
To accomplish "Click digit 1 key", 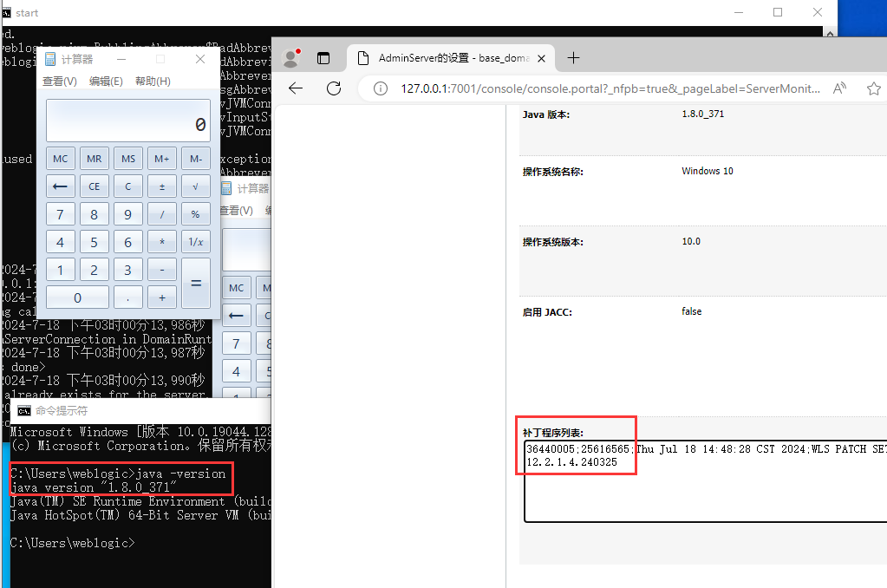I will pos(61,270).
